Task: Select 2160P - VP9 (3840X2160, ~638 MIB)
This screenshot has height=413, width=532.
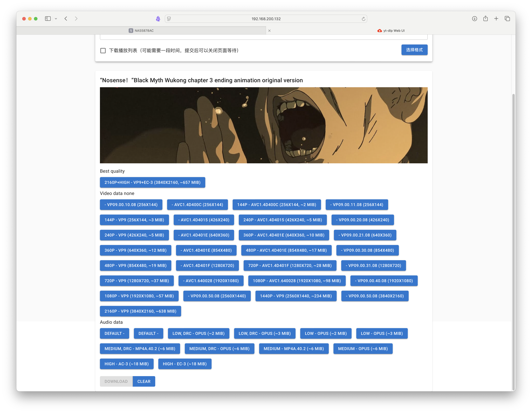Action: coord(140,311)
